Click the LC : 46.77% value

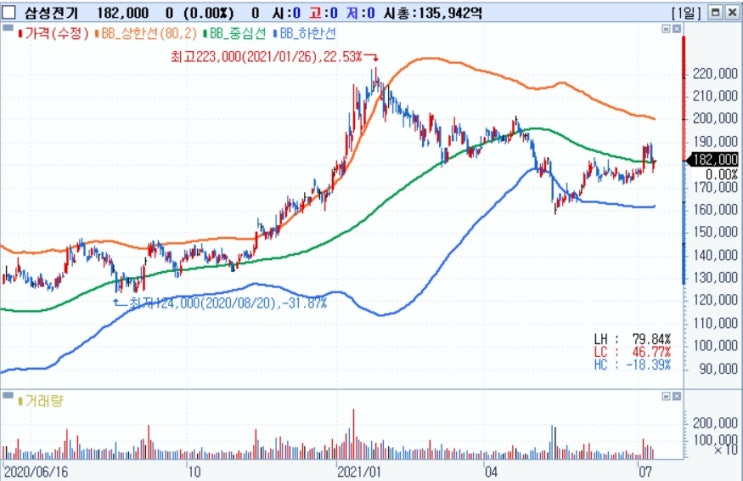point(632,352)
